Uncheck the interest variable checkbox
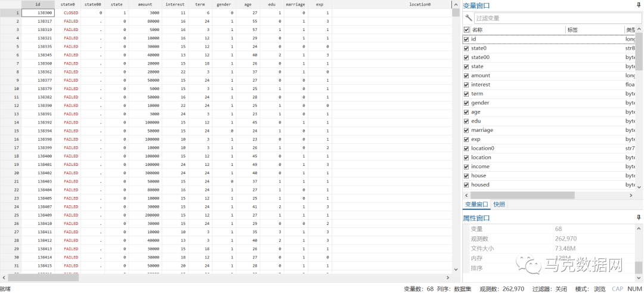The image size is (644, 293). point(466,85)
